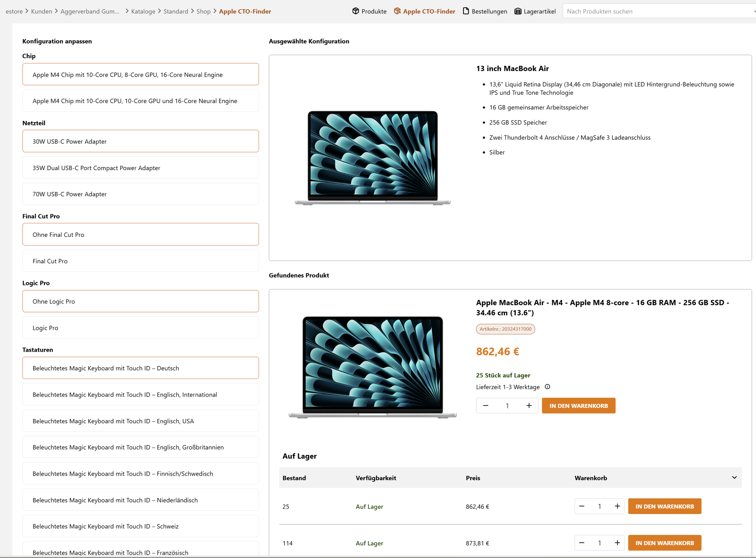756x558 pixels.
Task: Go to Kataloge breadcrumb
Action: [143, 11]
